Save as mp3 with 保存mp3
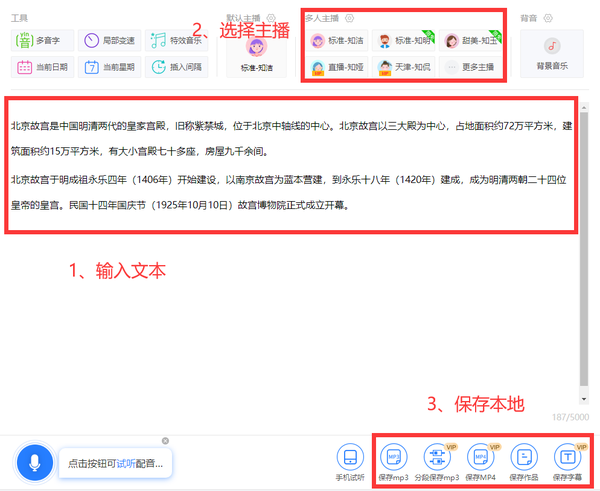This screenshot has width=600, height=491. point(394,463)
